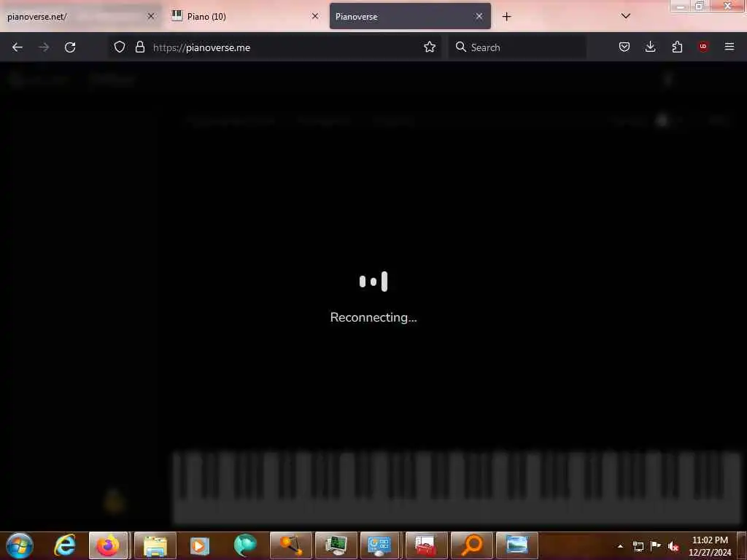Screen dimensions: 747x560
Task: Open the Firefox hamburger menu
Action: click(x=729, y=47)
